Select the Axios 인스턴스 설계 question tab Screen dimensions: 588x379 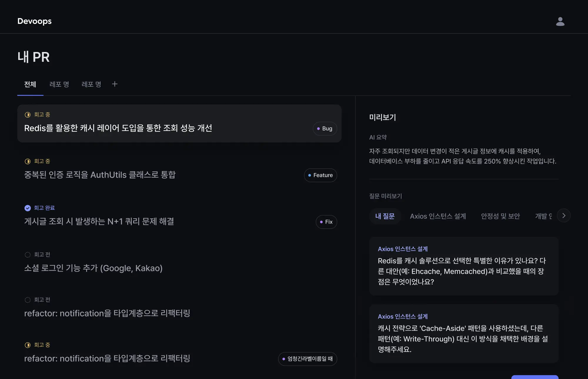pos(438,216)
